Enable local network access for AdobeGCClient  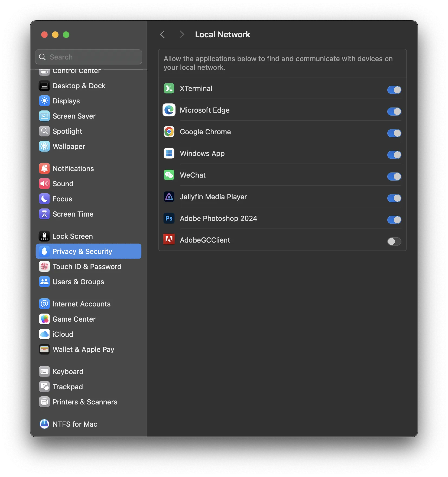[x=394, y=241]
